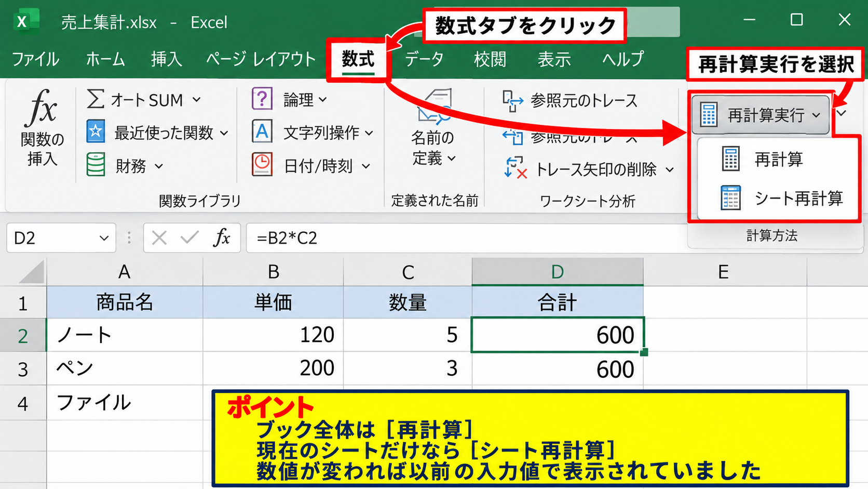Click cell containing ノート
Image resolution: width=868 pixels, height=489 pixels.
(125, 335)
